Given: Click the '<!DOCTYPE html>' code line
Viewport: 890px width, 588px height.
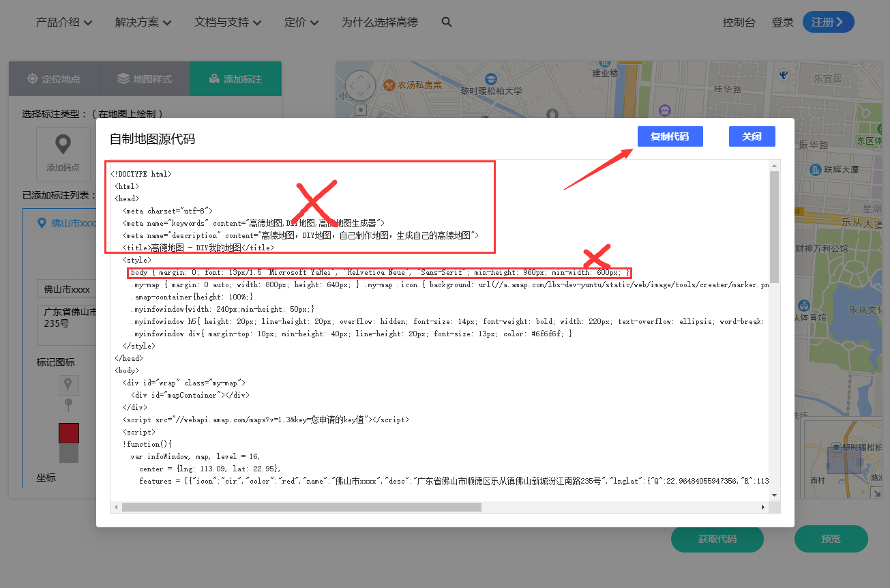Looking at the screenshot, I should click(x=142, y=174).
